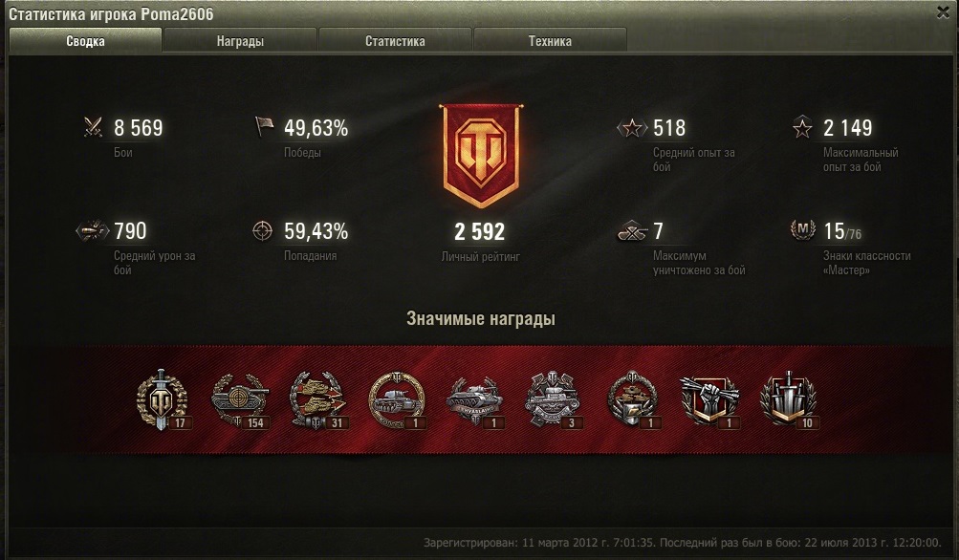The image size is (959, 560).
Task: Select the sword medal with count 17
Action: (163, 399)
